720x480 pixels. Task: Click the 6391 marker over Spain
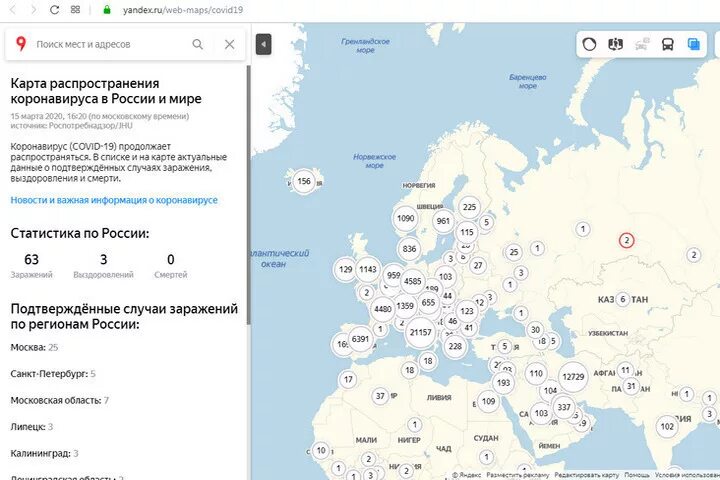tap(360, 339)
